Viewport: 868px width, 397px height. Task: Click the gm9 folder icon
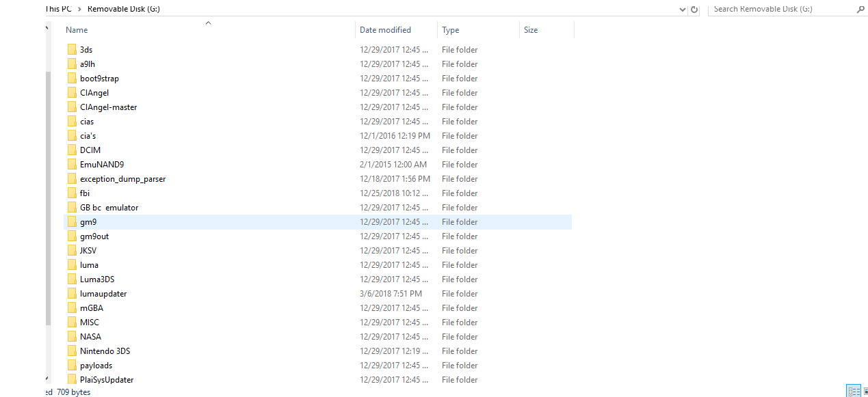[x=73, y=222]
